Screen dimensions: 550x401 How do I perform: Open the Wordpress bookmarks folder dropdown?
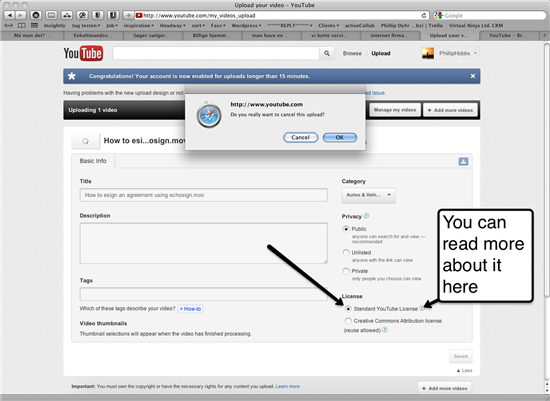[x=246, y=26]
